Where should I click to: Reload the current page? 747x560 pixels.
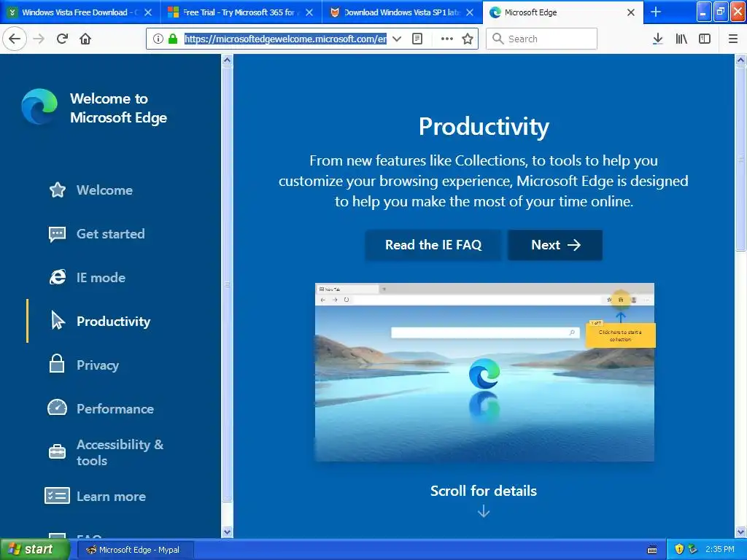pyautogui.click(x=62, y=39)
